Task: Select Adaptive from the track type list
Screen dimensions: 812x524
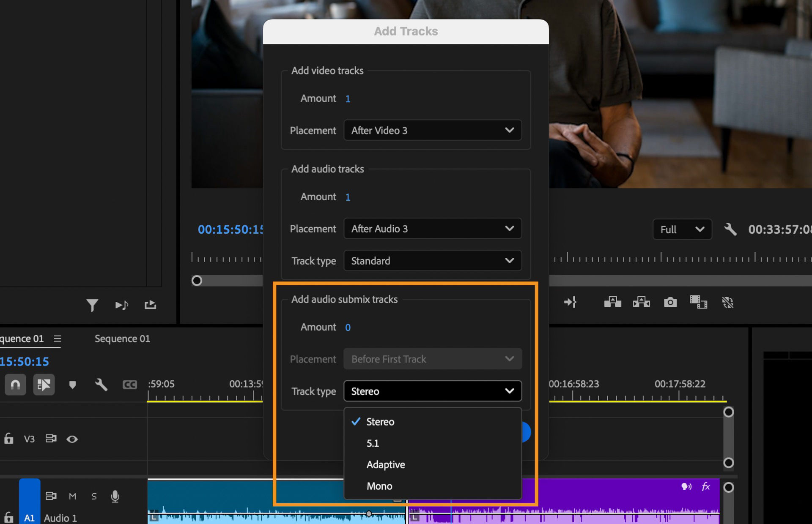Action: tap(385, 464)
